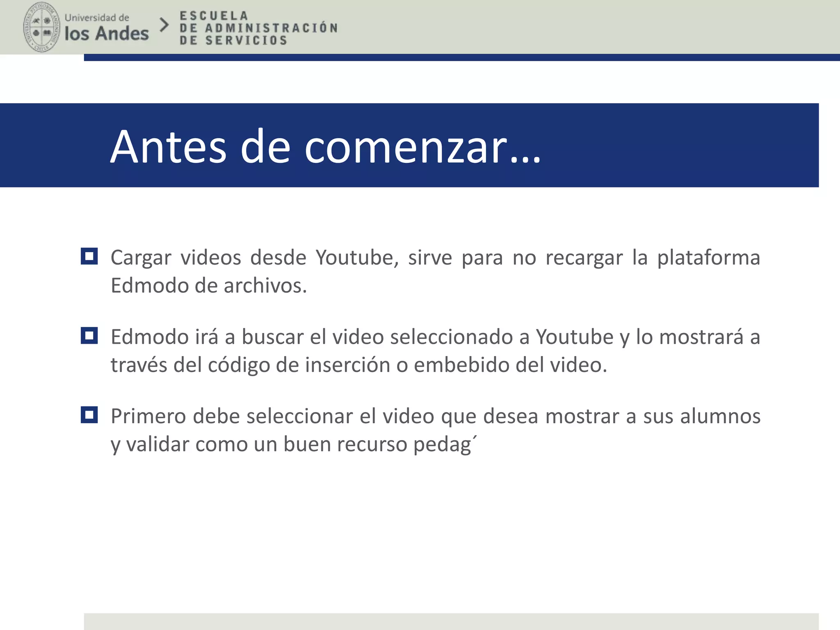
Task: Click the Universidad de los Andes crest logo
Action: point(41,27)
